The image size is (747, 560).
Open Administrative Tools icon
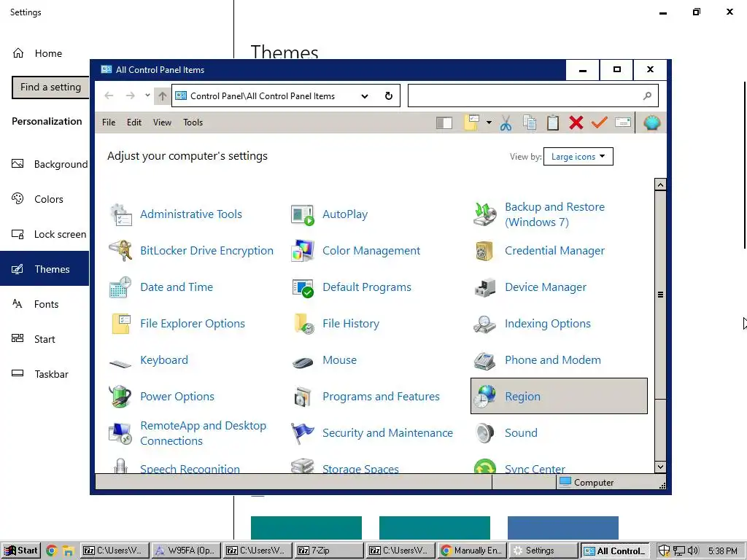click(121, 214)
